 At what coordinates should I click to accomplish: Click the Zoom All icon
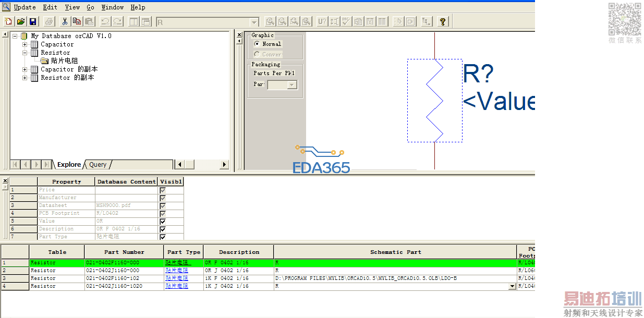point(307,21)
